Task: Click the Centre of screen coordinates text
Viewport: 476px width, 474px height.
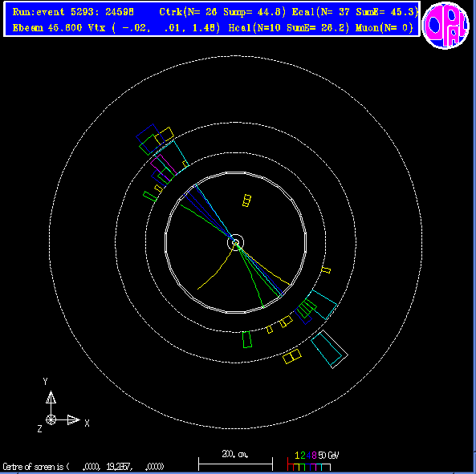Action: coord(83,467)
